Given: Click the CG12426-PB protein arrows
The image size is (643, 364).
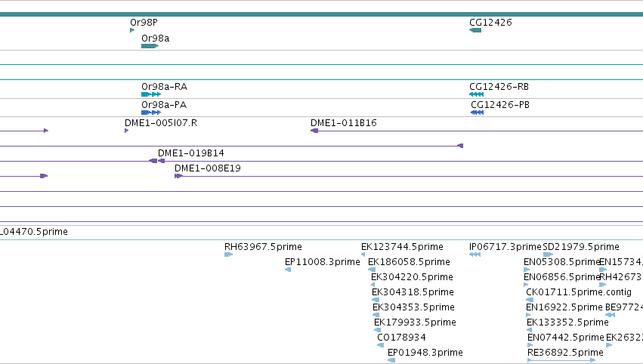Looking at the screenshot, I should (x=478, y=113).
